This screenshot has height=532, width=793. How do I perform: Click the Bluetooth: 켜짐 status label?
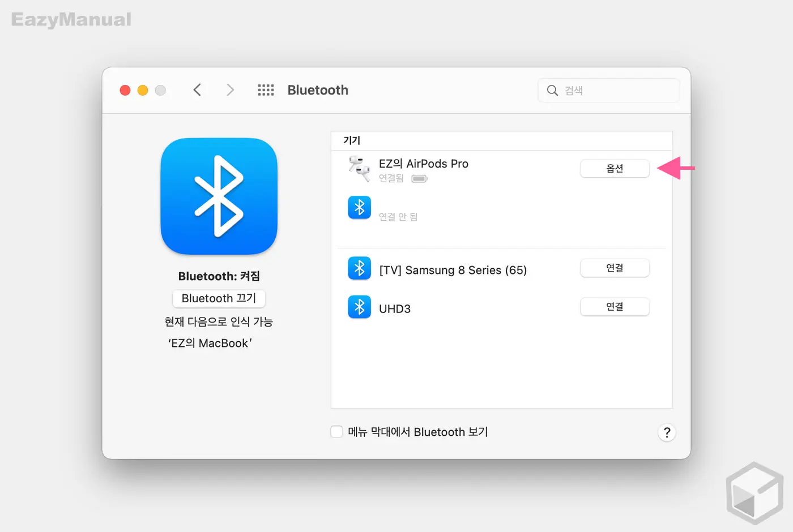tap(219, 276)
